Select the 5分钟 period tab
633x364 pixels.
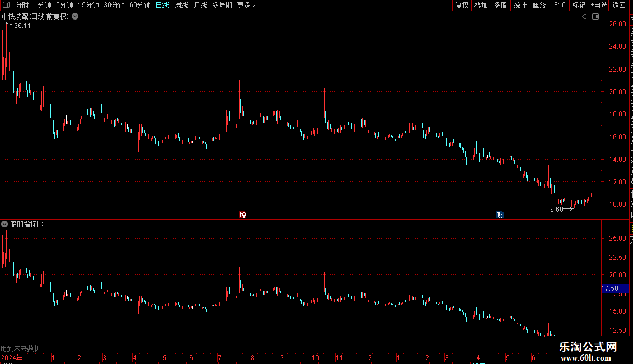click(x=64, y=5)
